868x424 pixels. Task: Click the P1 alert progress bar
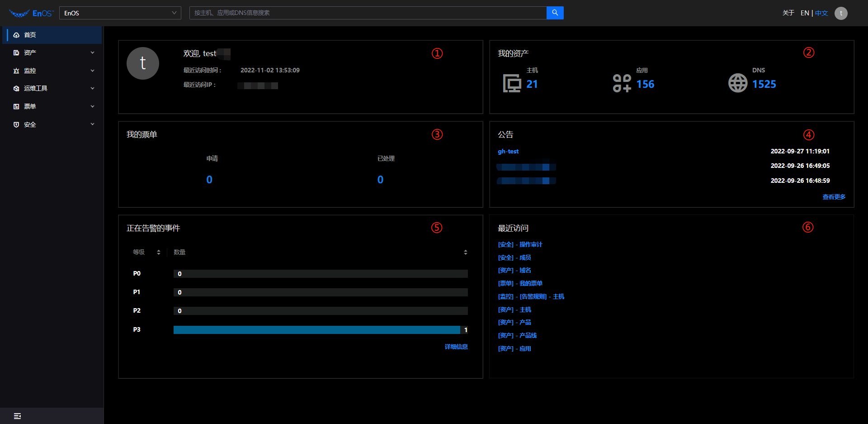[321, 292]
